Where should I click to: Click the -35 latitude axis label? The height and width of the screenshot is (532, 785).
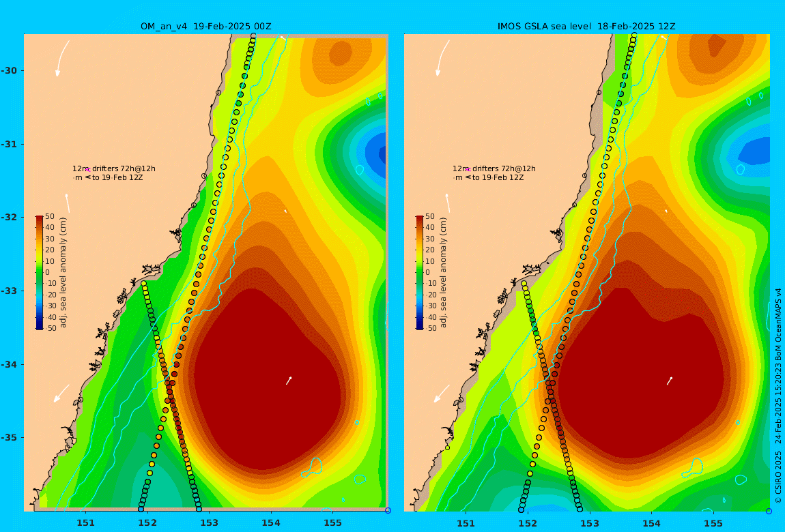tap(9, 437)
